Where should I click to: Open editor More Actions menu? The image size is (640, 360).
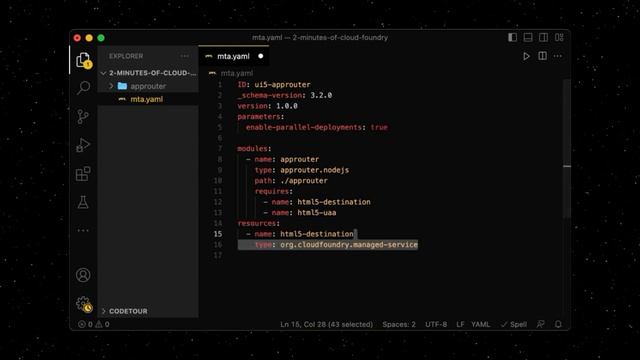coord(558,56)
